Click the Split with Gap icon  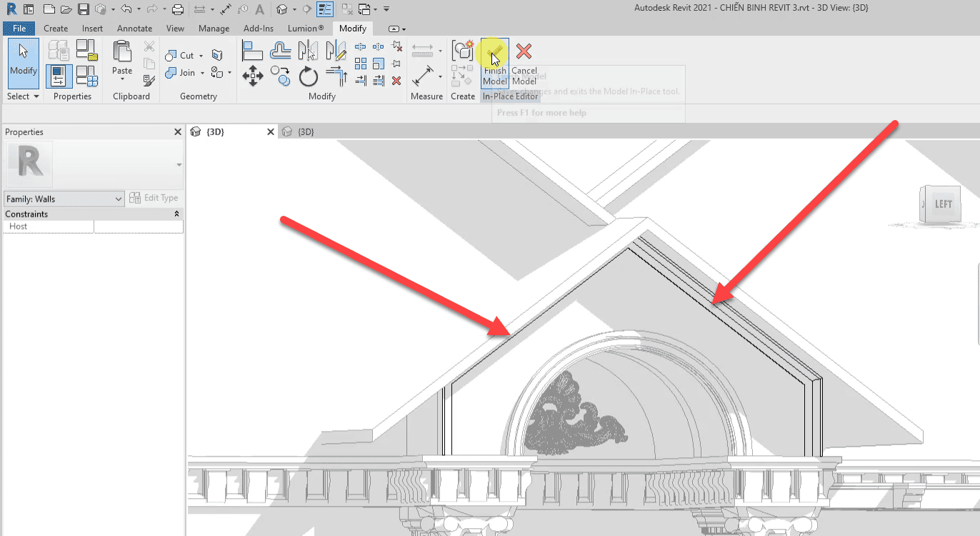pos(379,47)
